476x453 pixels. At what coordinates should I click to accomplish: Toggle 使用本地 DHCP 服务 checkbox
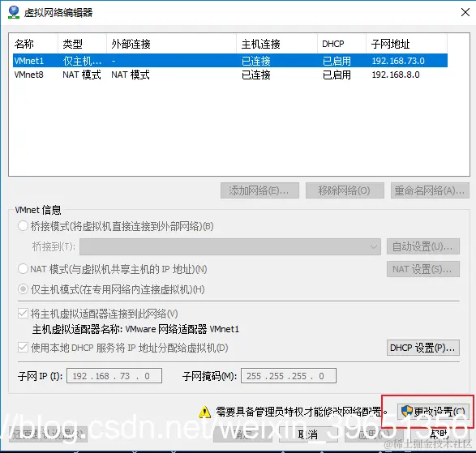click(x=23, y=348)
